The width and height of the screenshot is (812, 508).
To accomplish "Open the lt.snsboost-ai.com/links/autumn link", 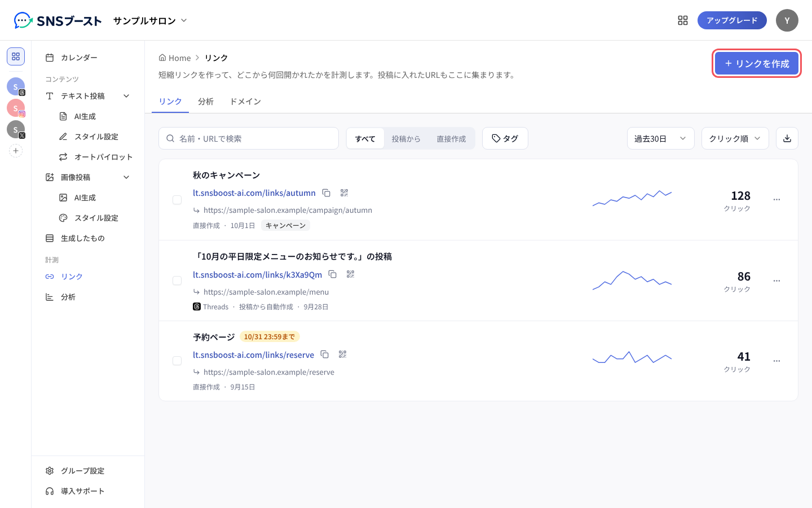I will click(254, 193).
